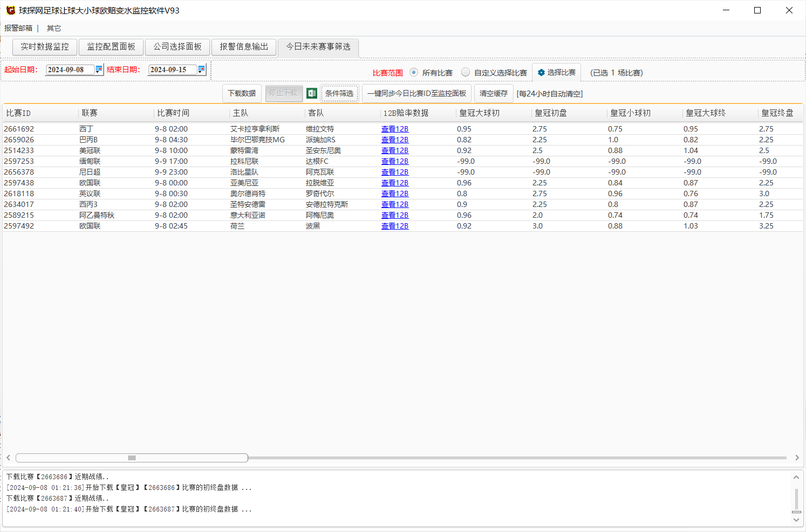The height and width of the screenshot is (532, 806).
Task: Click the 起始日期 input field
Action: (70, 70)
